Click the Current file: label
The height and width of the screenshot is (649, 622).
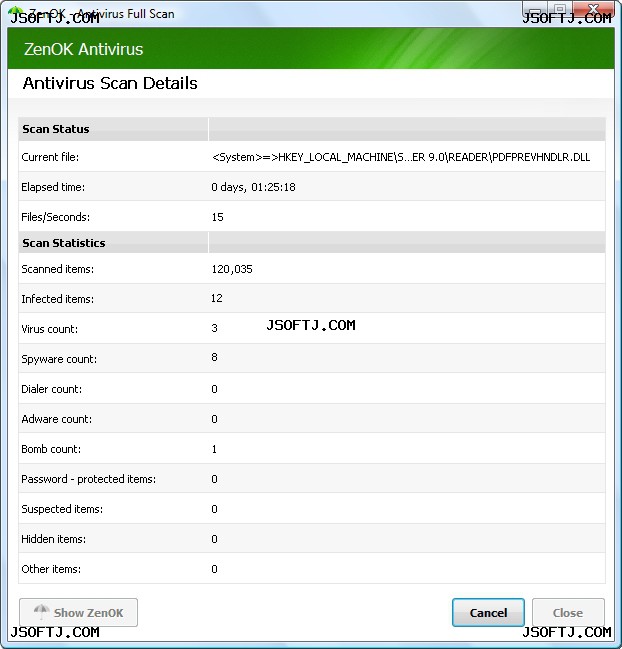click(x=50, y=157)
